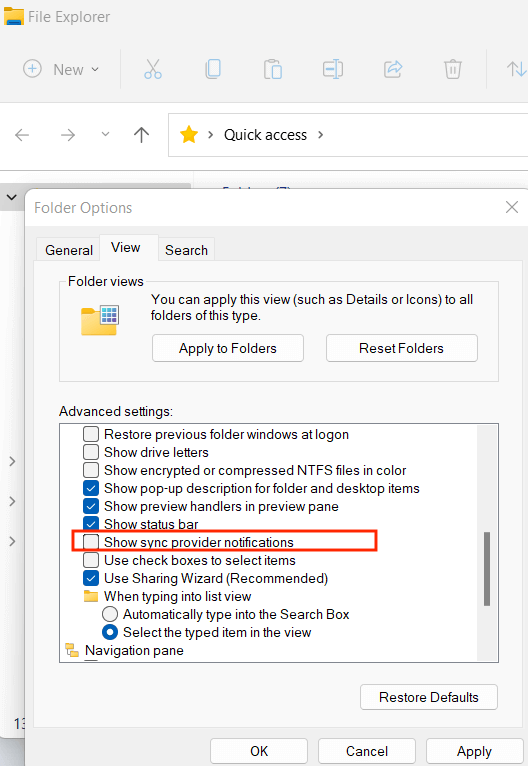528x766 pixels.
Task: Click the Cut scissors icon
Action: 153,69
